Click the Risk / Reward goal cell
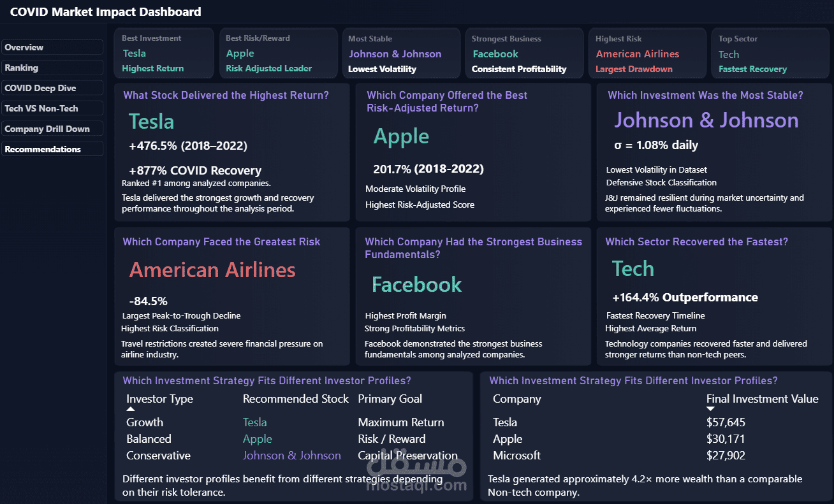Viewport: 834px width, 504px height. (x=391, y=439)
